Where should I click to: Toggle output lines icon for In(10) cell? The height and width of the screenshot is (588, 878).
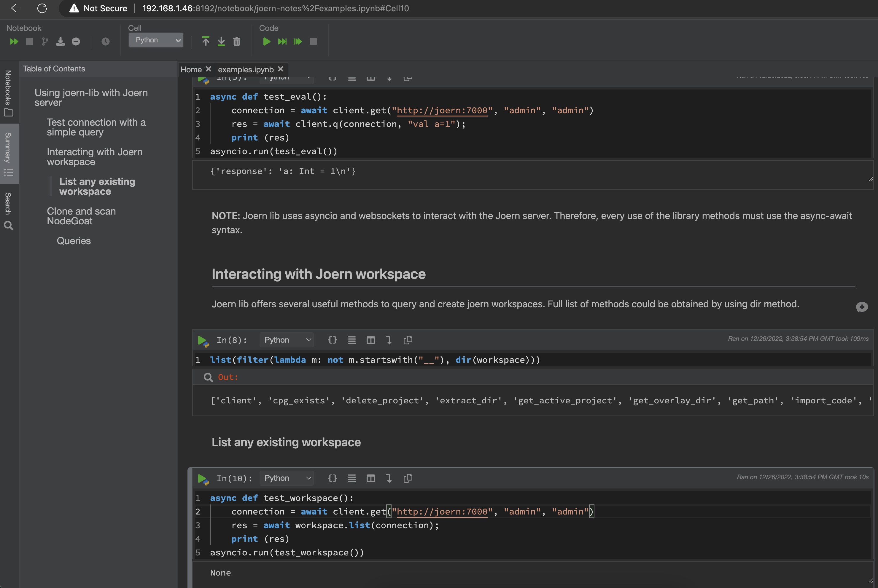tap(351, 479)
